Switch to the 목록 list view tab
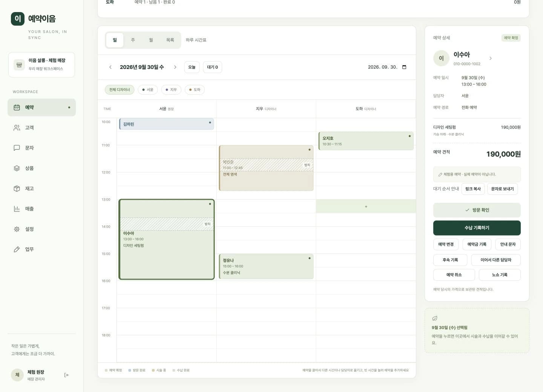This screenshot has height=392, width=543. pos(170,40)
